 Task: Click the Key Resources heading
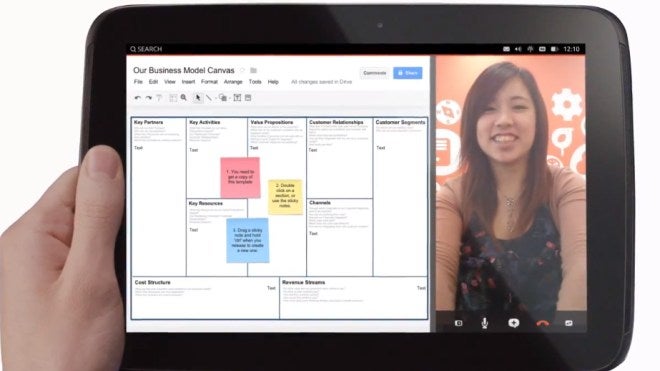[x=206, y=203]
